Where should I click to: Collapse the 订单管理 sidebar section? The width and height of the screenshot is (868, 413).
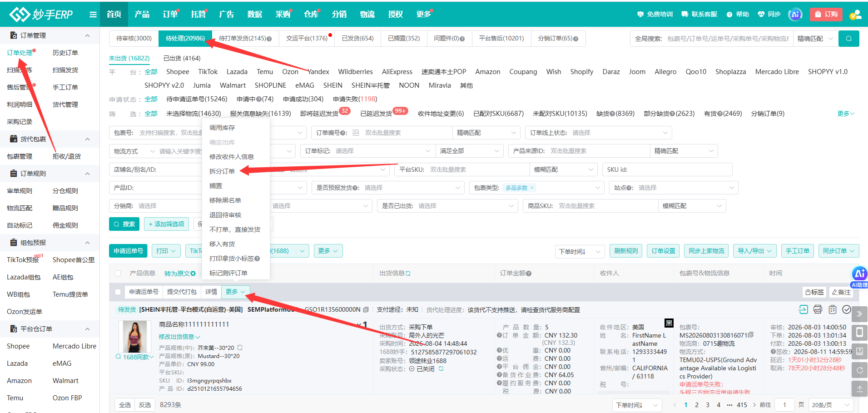(87, 35)
